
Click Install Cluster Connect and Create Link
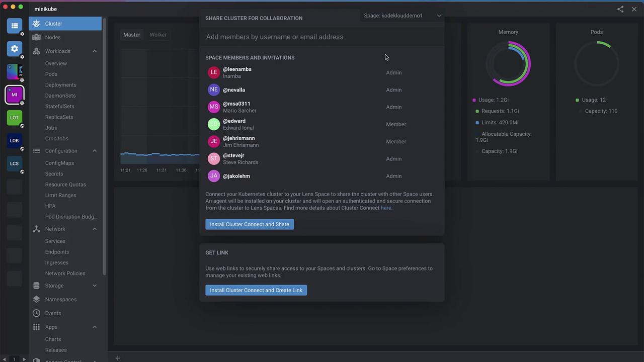pyautogui.click(x=256, y=290)
